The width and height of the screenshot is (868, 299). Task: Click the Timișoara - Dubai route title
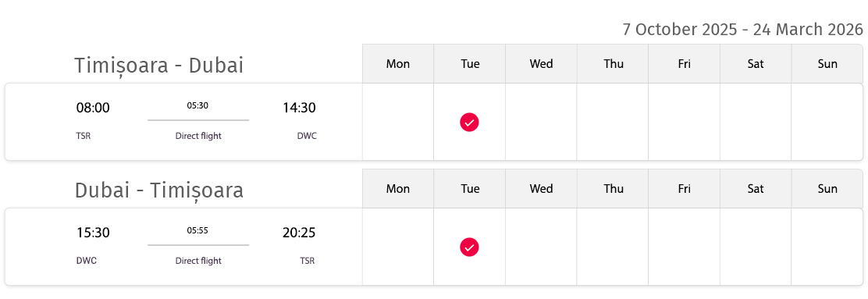pyautogui.click(x=159, y=66)
